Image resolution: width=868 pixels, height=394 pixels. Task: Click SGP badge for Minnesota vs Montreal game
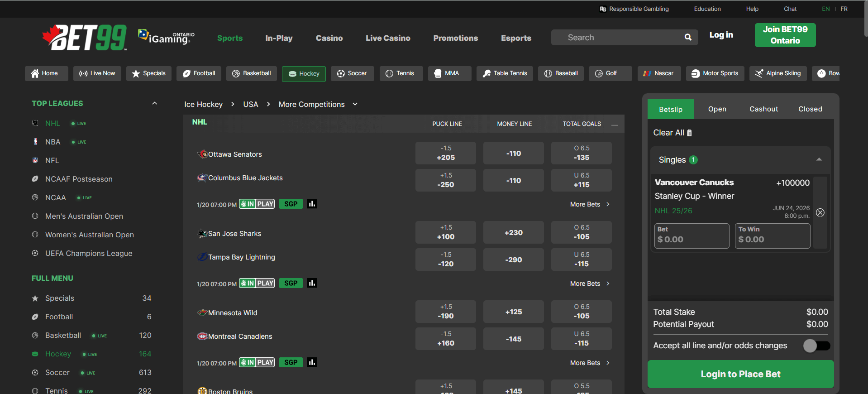coord(291,362)
